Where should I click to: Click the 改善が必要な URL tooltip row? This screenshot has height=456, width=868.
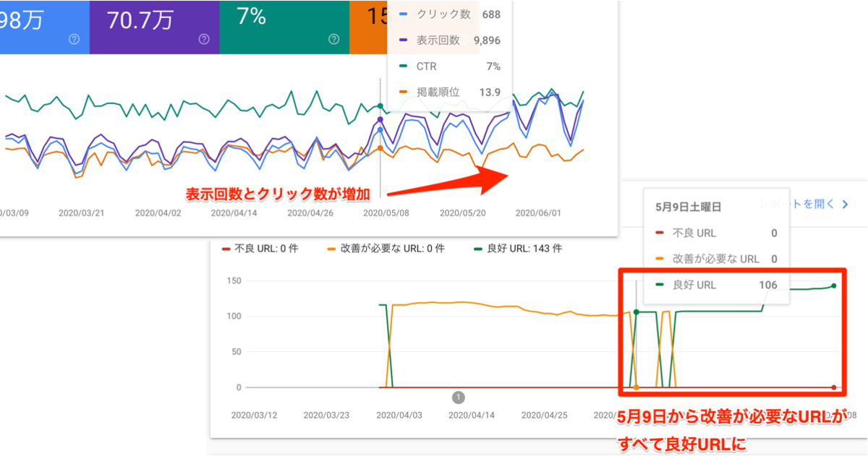716,259
